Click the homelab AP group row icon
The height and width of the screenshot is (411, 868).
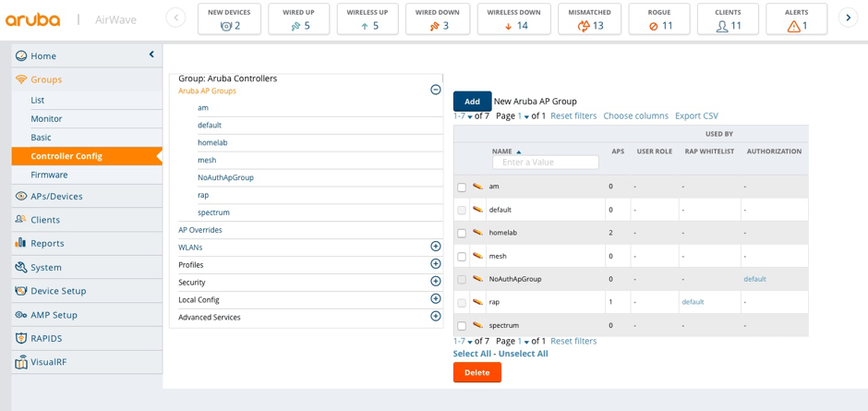tap(477, 233)
